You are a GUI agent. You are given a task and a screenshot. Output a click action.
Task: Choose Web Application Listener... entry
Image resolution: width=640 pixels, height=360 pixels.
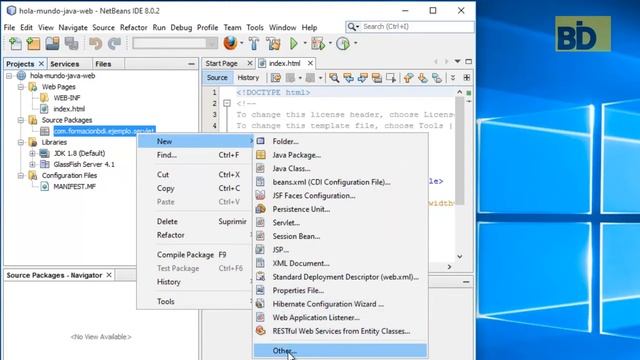(340, 317)
